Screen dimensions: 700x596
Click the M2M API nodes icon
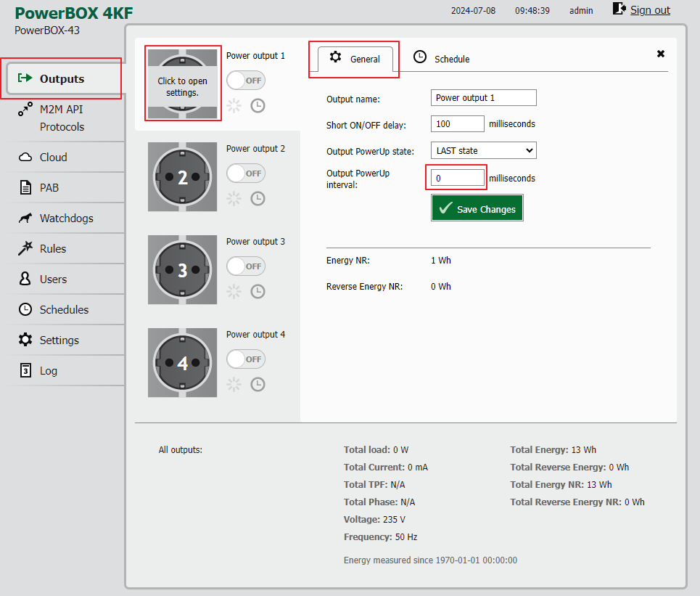coord(25,109)
